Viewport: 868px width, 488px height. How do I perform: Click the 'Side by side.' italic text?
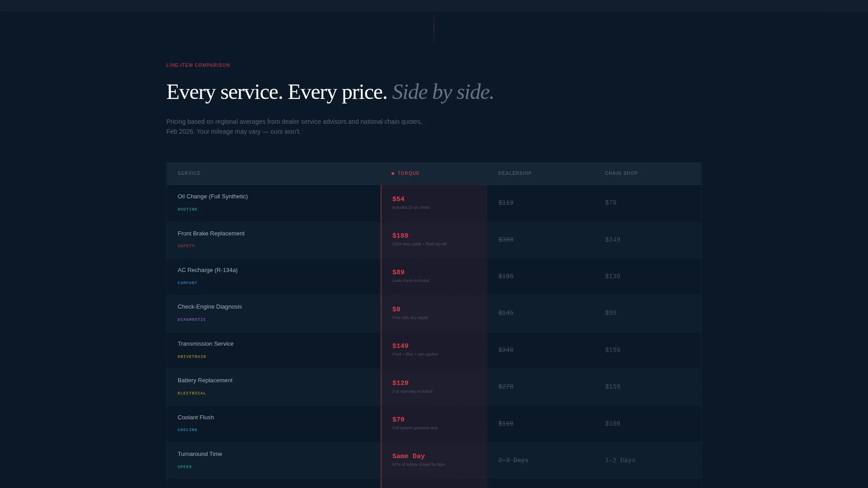point(443,92)
